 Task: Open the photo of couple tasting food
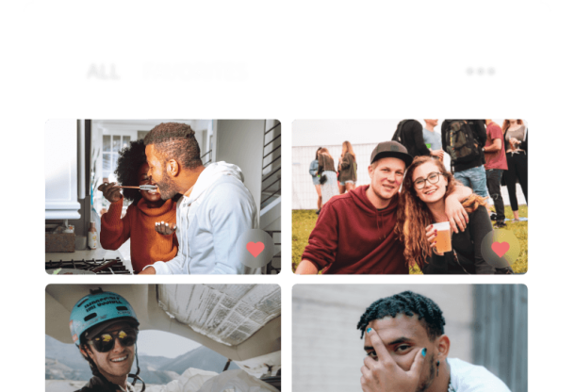(x=163, y=197)
